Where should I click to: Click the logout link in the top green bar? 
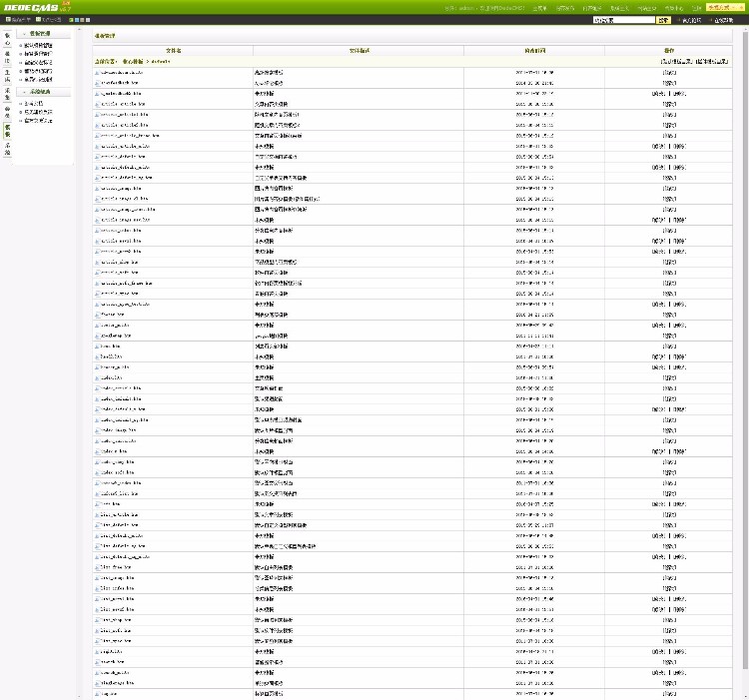[x=696, y=8]
